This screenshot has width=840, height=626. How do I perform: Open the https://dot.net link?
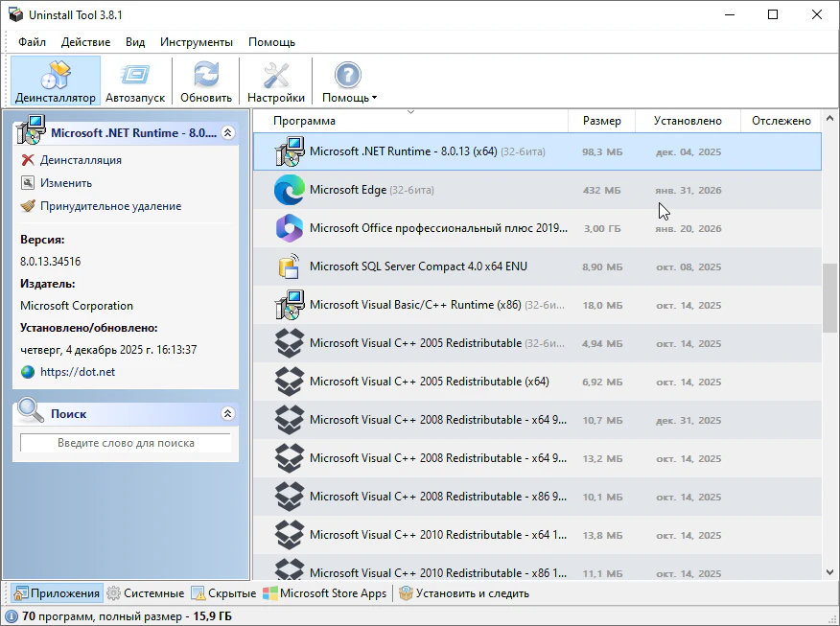click(80, 372)
